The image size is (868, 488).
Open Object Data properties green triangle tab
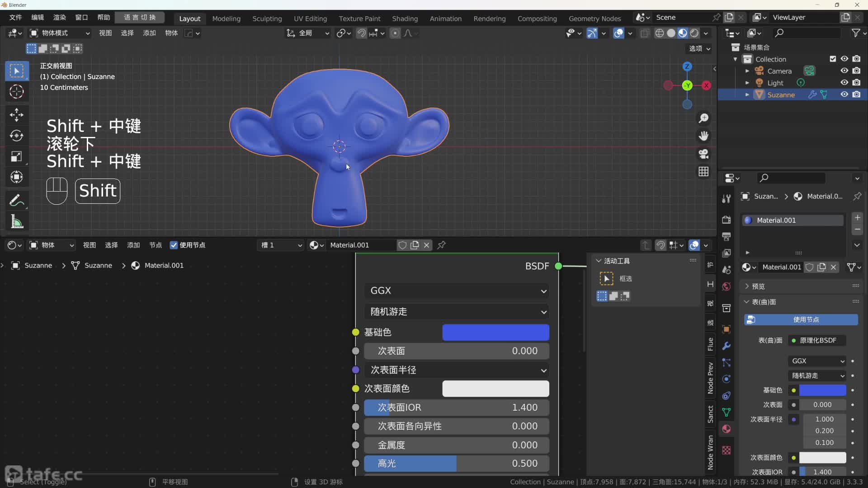click(726, 412)
